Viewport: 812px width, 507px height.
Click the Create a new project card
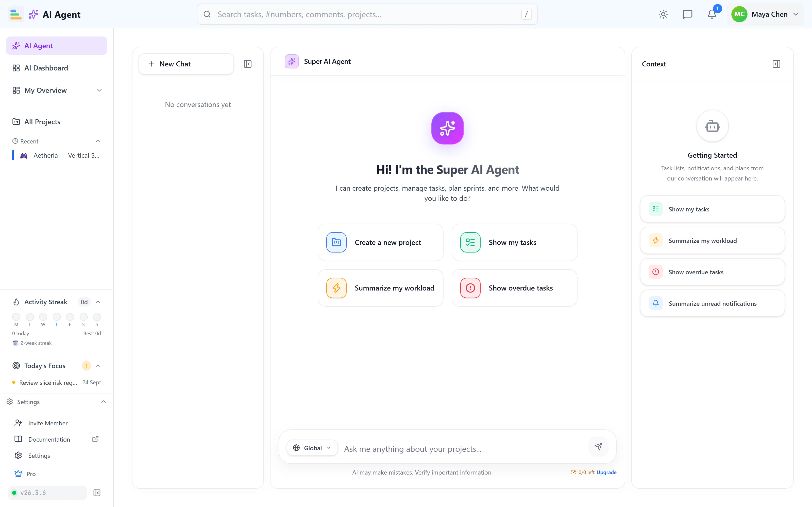(381, 242)
